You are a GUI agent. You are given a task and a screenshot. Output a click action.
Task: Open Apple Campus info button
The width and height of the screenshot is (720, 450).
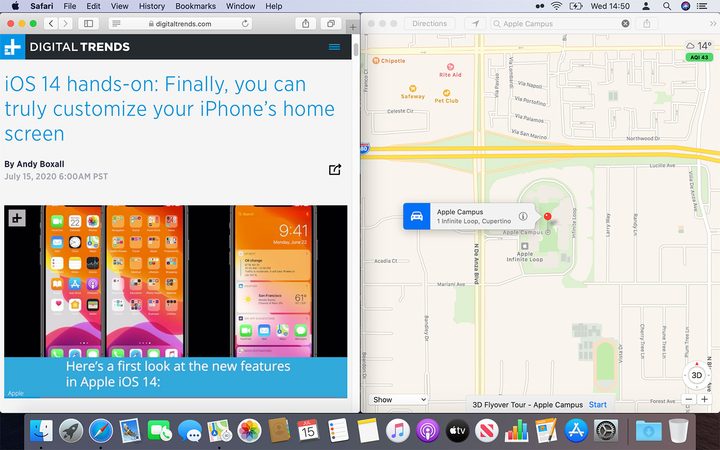[523, 216]
